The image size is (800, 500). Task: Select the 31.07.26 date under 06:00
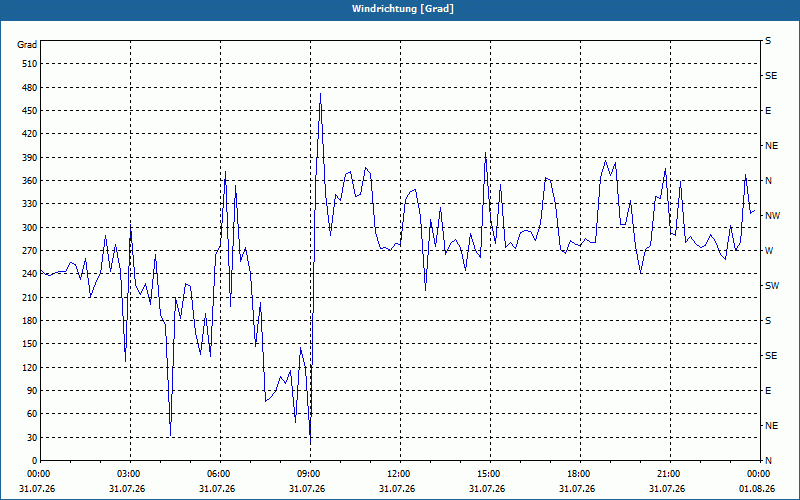tap(217, 489)
